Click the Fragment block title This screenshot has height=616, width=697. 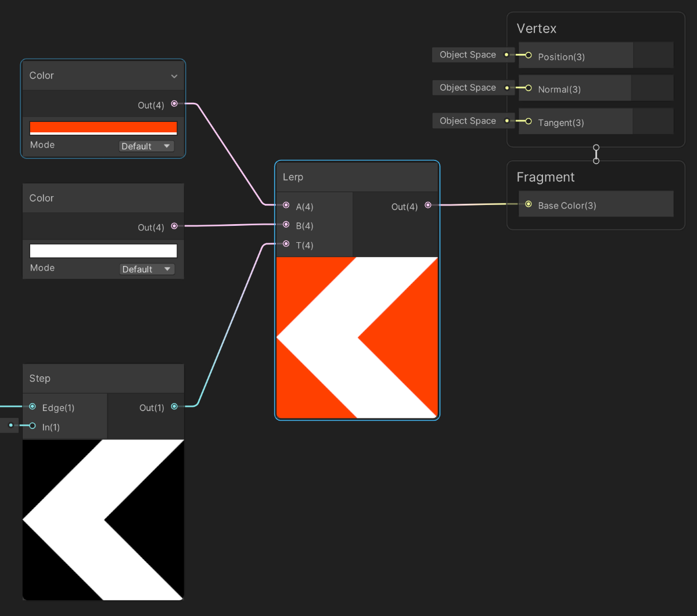pos(545,177)
